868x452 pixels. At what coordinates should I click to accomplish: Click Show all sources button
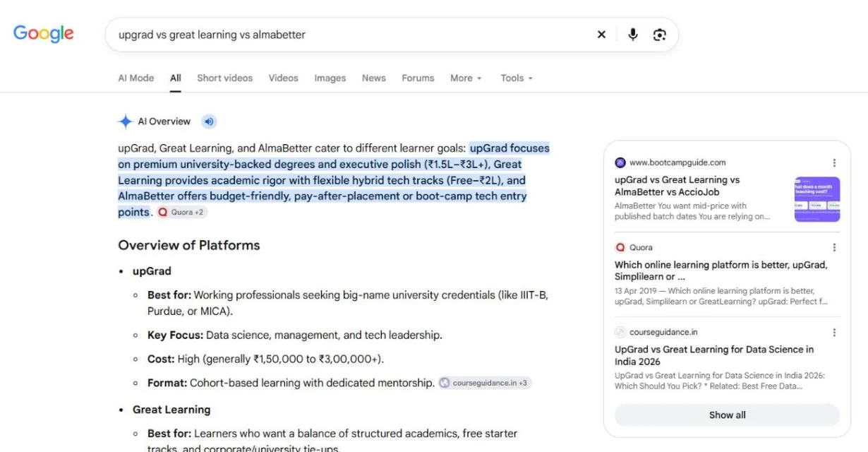pos(727,415)
